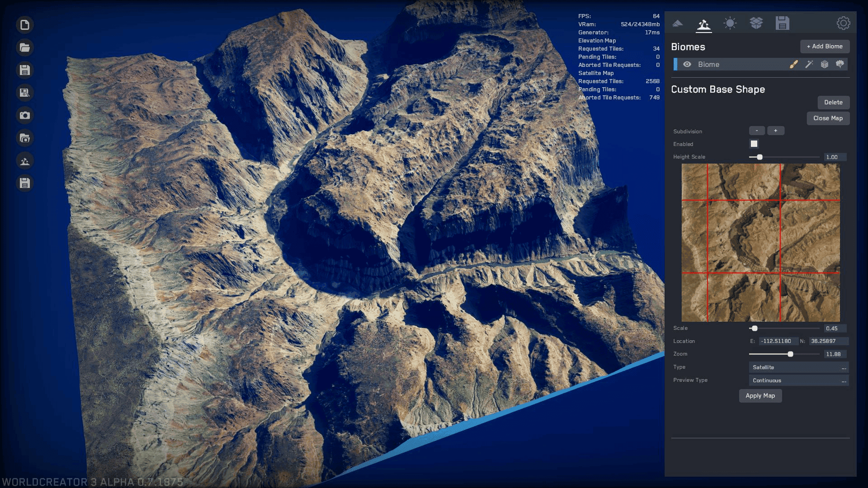The width and height of the screenshot is (868, 488).
Task: Open World Creator settings gear
Action: pyautogui.click(x=844, y=23)
